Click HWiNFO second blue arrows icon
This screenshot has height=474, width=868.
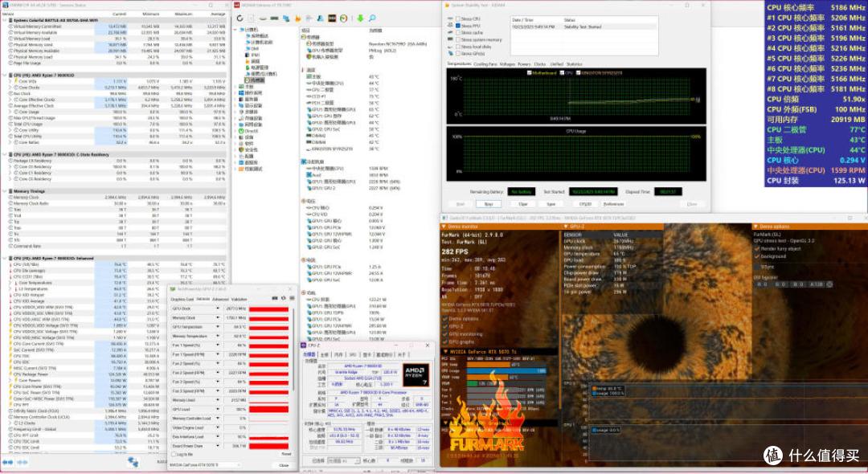pyautogui.click(x=23, y=461)
